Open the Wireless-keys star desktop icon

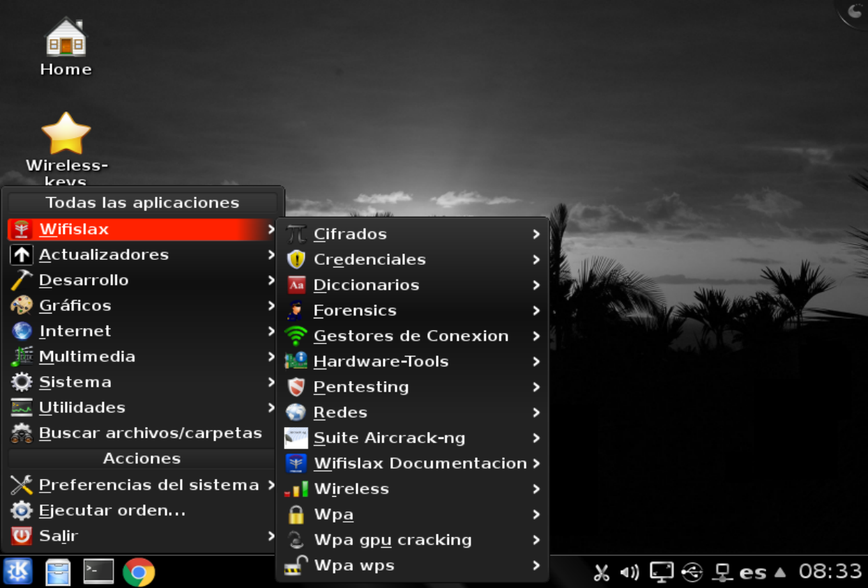[x=66, y=133]
